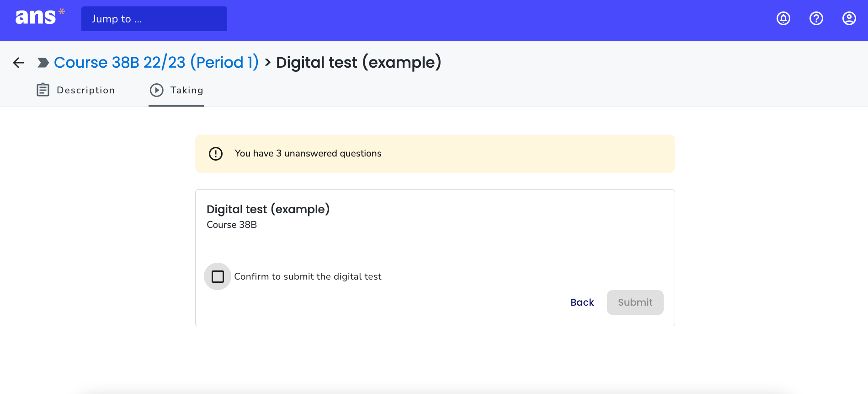Click the card heading 'Digital test (example)'
The height and width of the screenshot is (394, 868).
point(268,209)
